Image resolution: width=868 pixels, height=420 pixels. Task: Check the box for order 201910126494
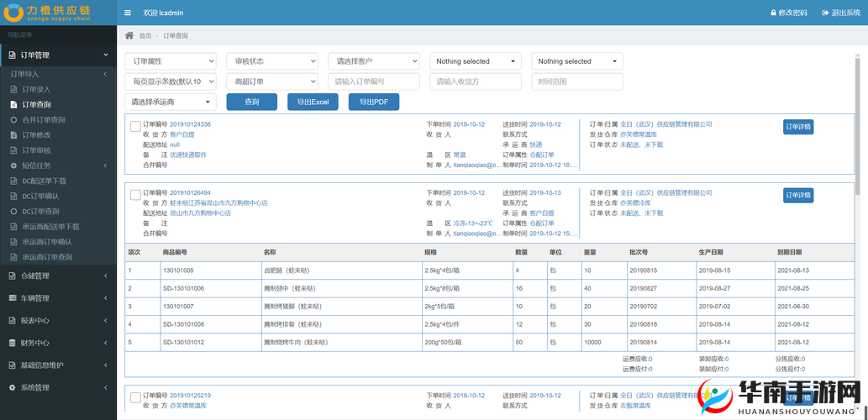click(135, 195)
